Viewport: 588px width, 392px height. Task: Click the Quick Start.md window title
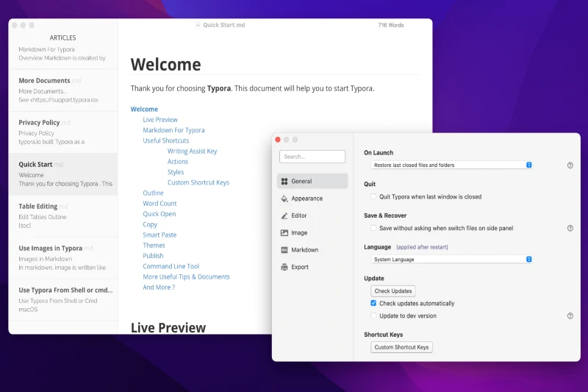[x=224, y=25]
